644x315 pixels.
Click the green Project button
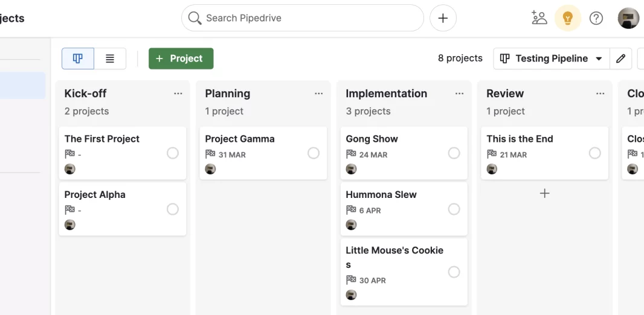(181, 59)
